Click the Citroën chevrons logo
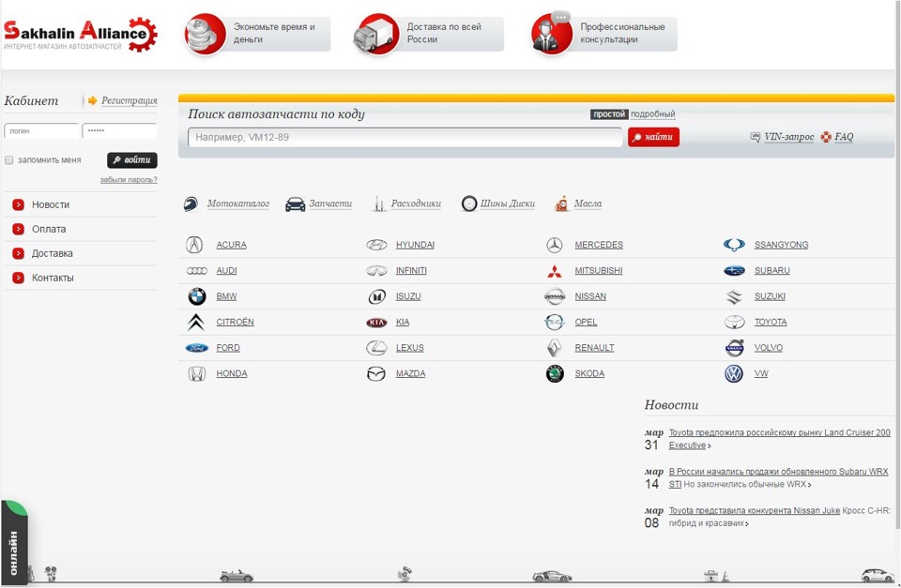901x588 pixels. point(196,323)
